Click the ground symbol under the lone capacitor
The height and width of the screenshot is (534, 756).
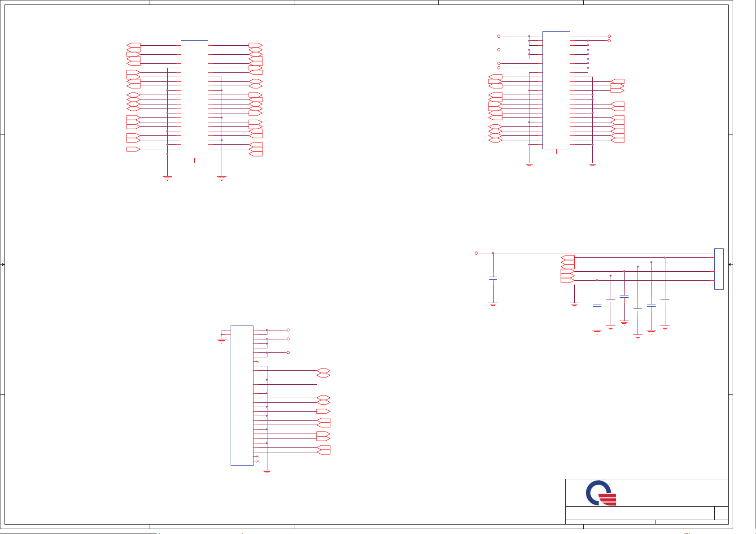[493, 305]
